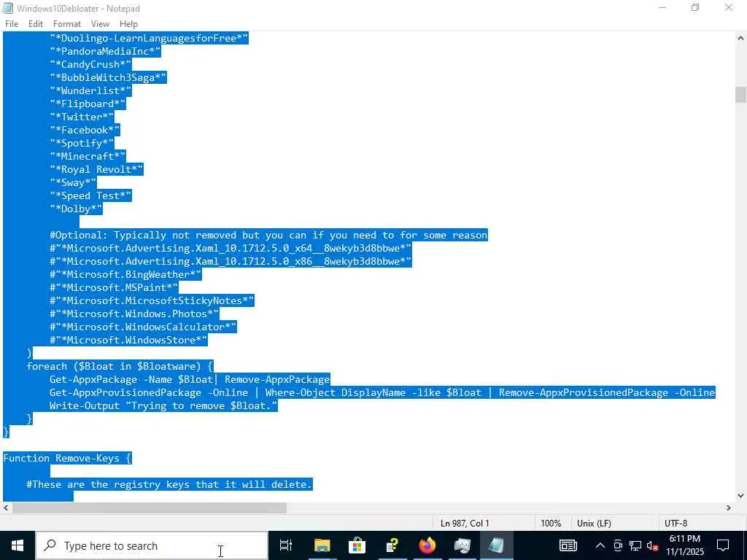Open the Edit menu
The height and width of the screenshot is (560, 747).
36,24
